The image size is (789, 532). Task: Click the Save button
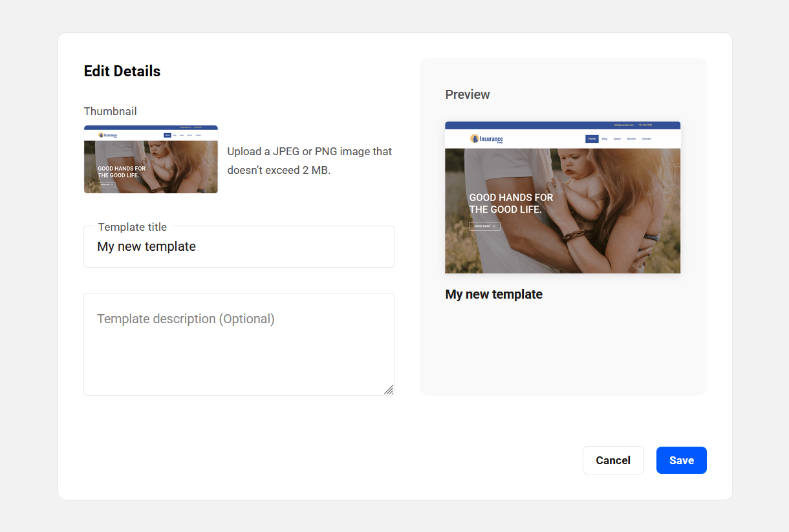pyautogui.click(x=681, y=460)
